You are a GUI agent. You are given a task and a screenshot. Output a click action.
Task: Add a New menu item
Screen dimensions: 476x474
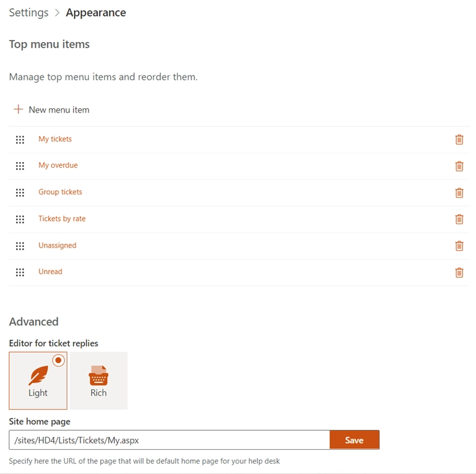pos(51,110)
